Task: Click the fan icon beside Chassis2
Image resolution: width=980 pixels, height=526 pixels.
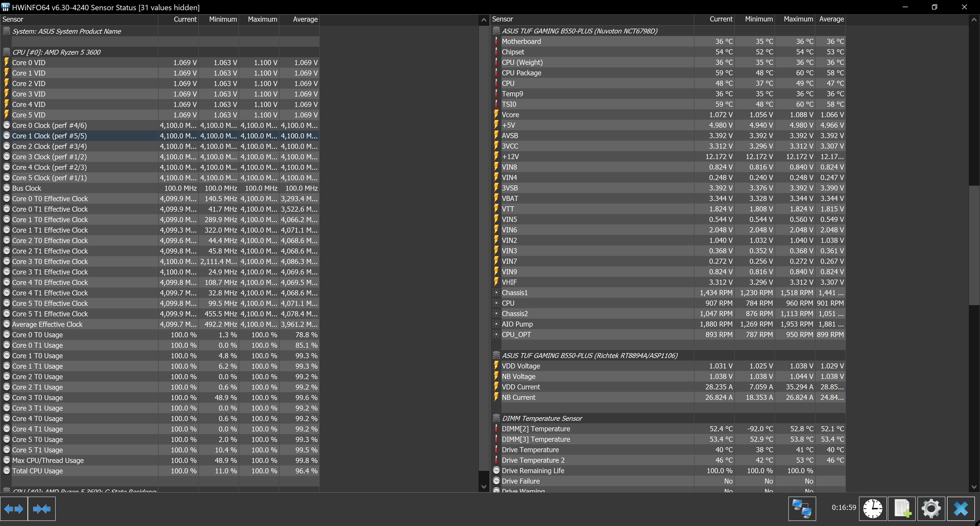Action: pos(496,314)
